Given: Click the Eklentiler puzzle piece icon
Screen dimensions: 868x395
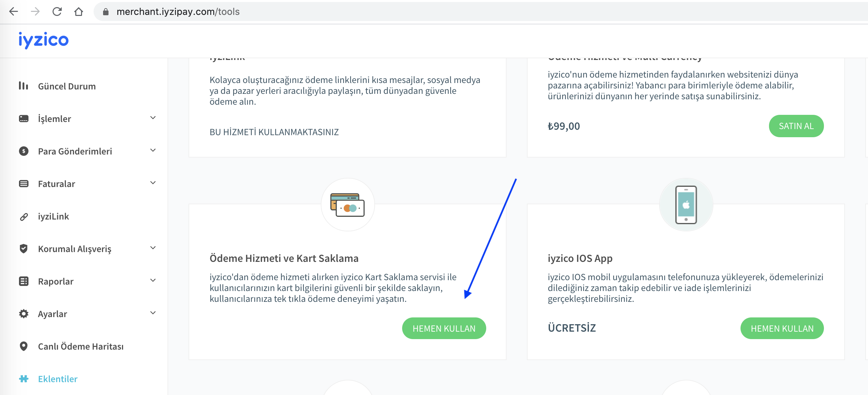Looking at the screenshot, I should [x=24, y=379].
